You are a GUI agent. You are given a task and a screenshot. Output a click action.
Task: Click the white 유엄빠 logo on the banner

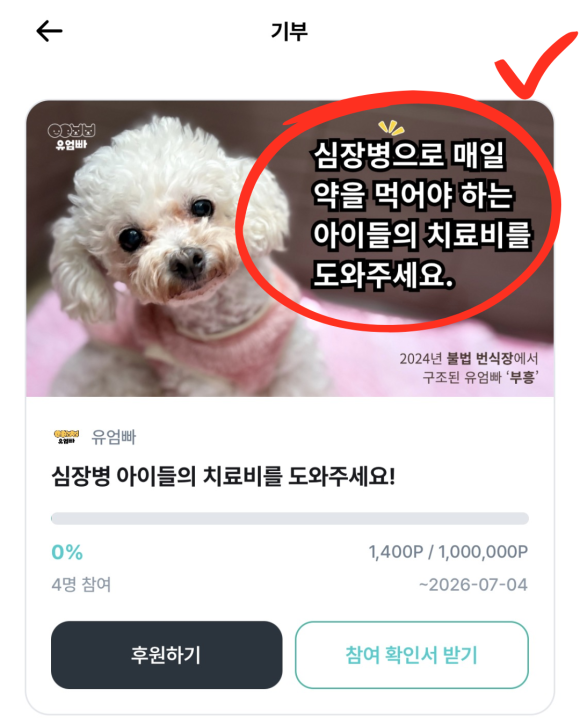tap(71, 136)
